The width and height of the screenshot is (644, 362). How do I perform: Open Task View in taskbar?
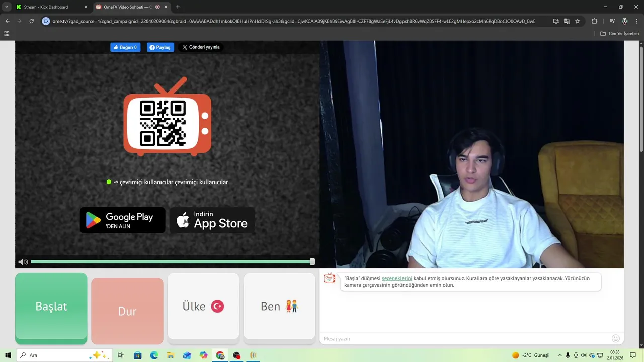tap(121, 355)
